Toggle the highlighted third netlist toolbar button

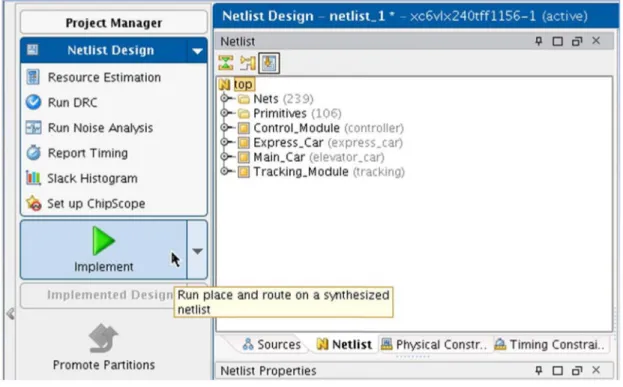pyautogui.click(x=269, y=63)
